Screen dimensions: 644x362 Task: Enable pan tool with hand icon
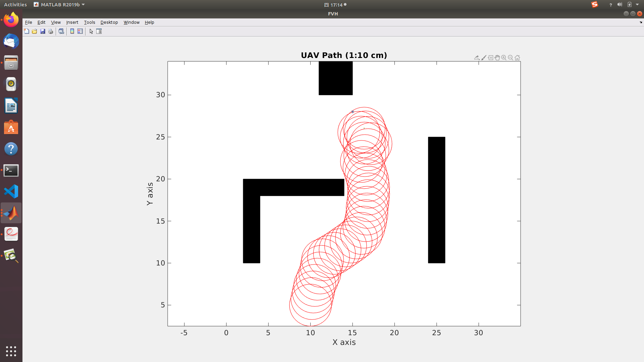point(497,58)
